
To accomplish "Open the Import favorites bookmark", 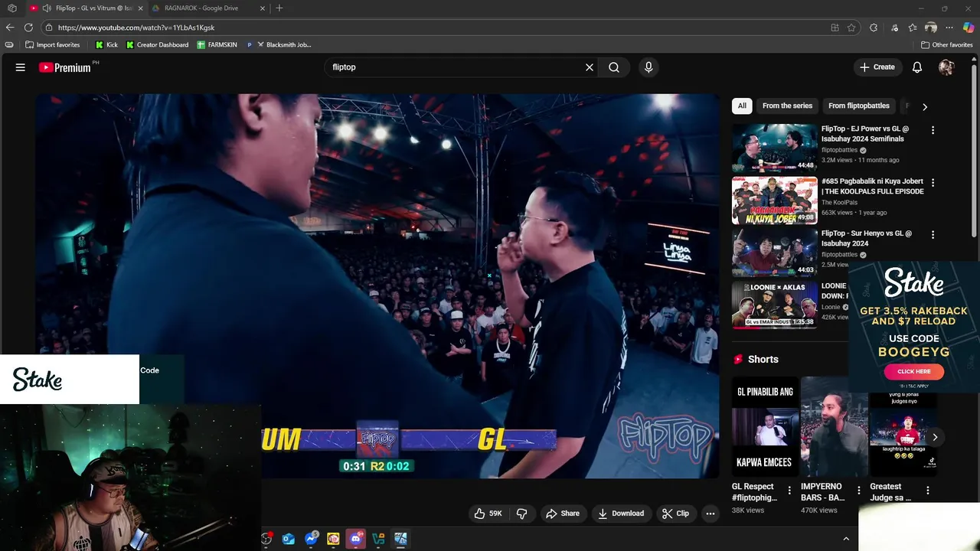I will click(x=52, y=44).
